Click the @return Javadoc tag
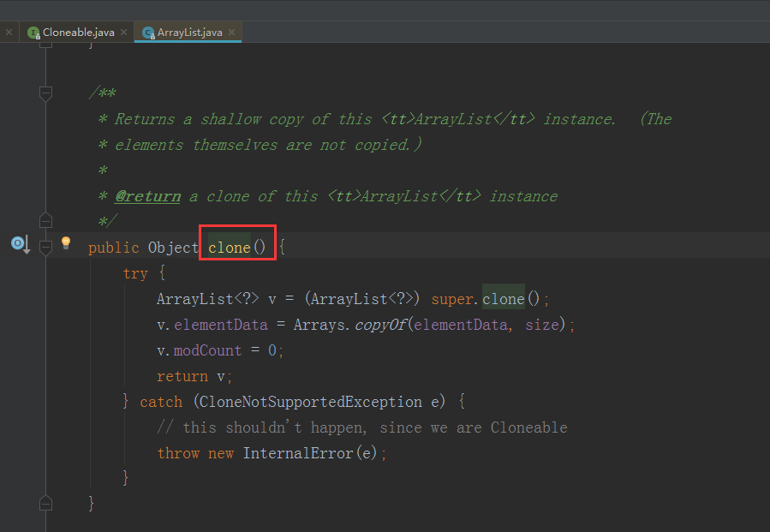The height and width of the screenshot is (532, 770). click(148, 196)
